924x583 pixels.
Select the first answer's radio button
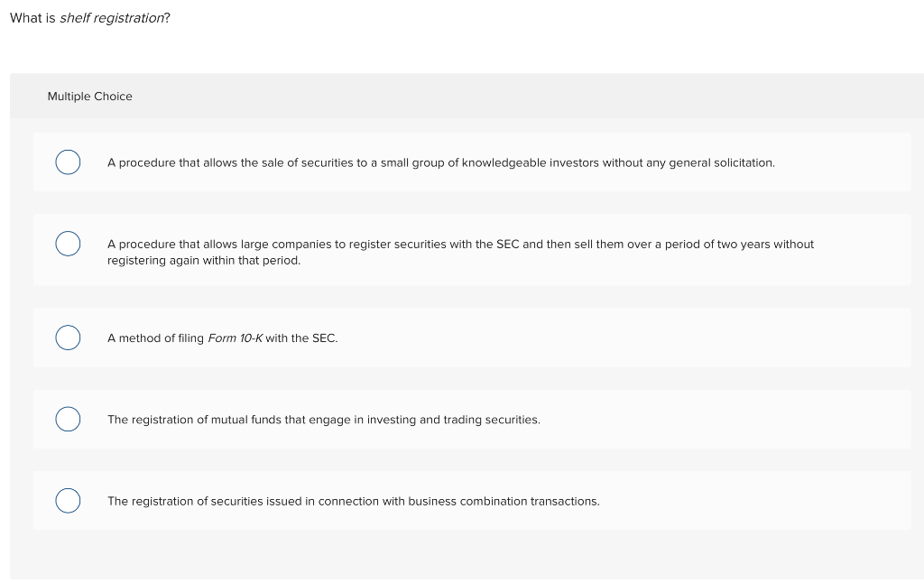tap(68, 162)
